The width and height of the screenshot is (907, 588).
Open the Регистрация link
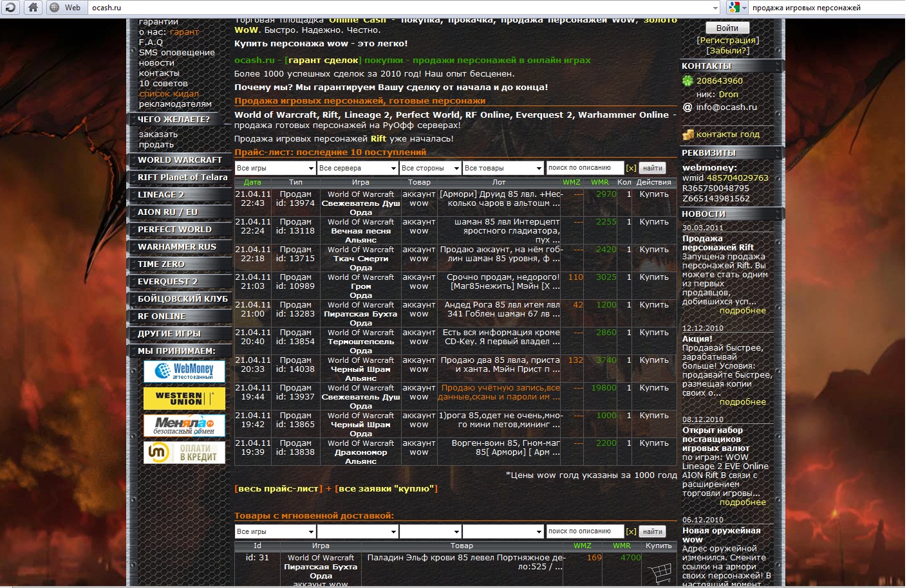(727, 40)
